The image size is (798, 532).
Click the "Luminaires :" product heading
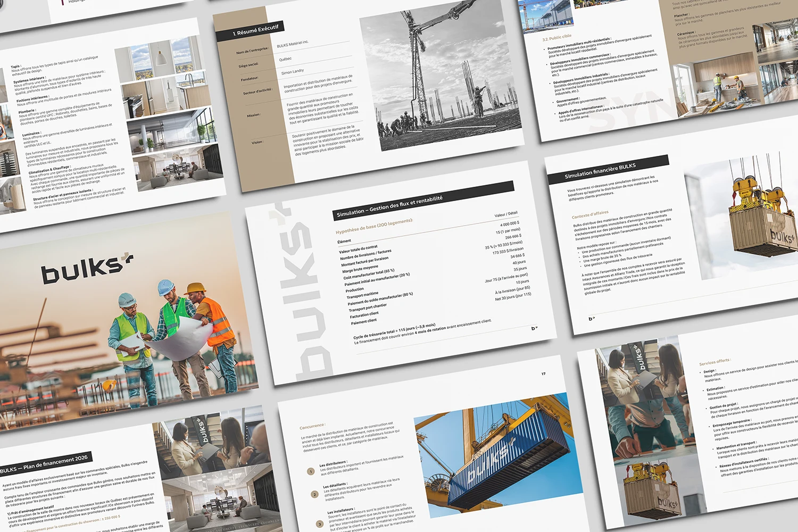32,134
